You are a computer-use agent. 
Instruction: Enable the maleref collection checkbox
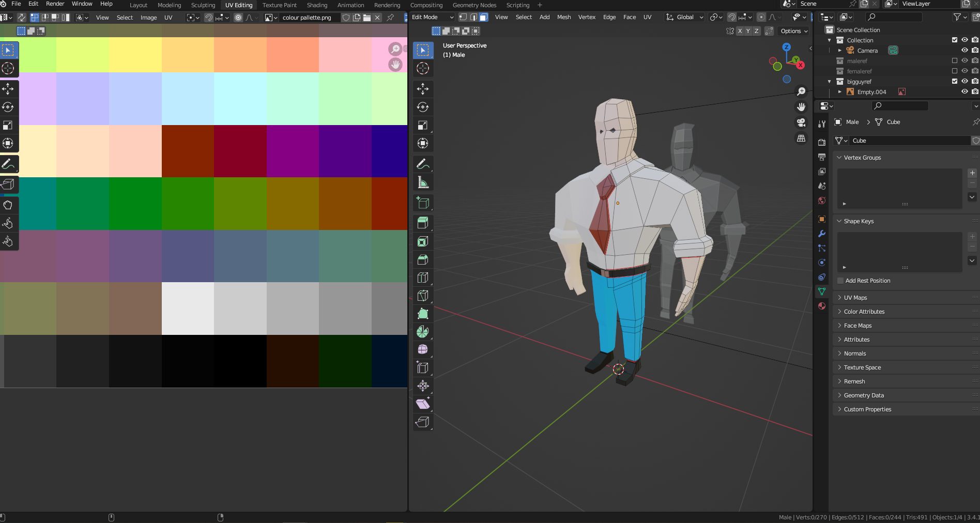click(x=955, y=60)
